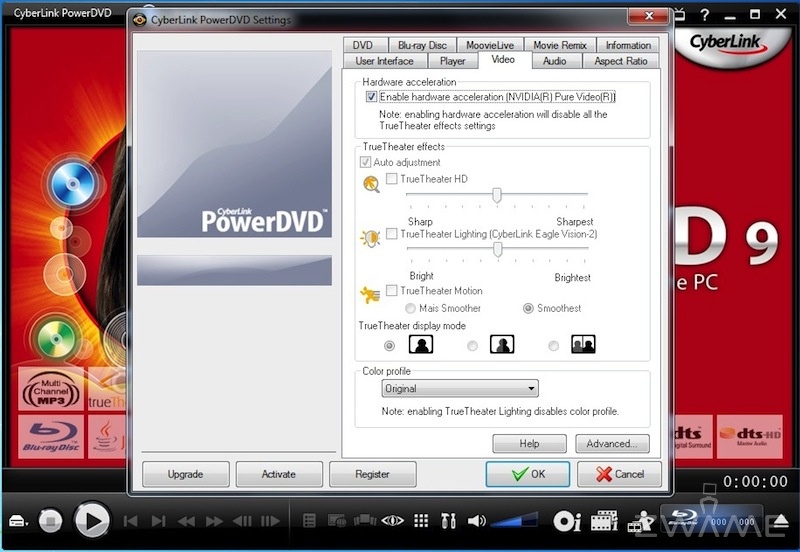Image resolution: width=800 pixels, height=552 pixels.
Task: Enable the TrueTheater Motion checkbox
Action: coord(392,290)
